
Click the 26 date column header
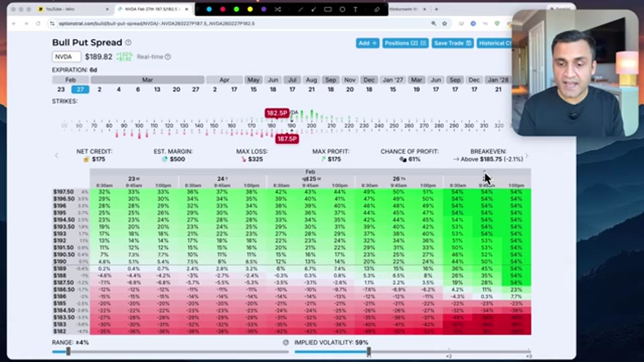pyautogui.click(x=398, y=178)
